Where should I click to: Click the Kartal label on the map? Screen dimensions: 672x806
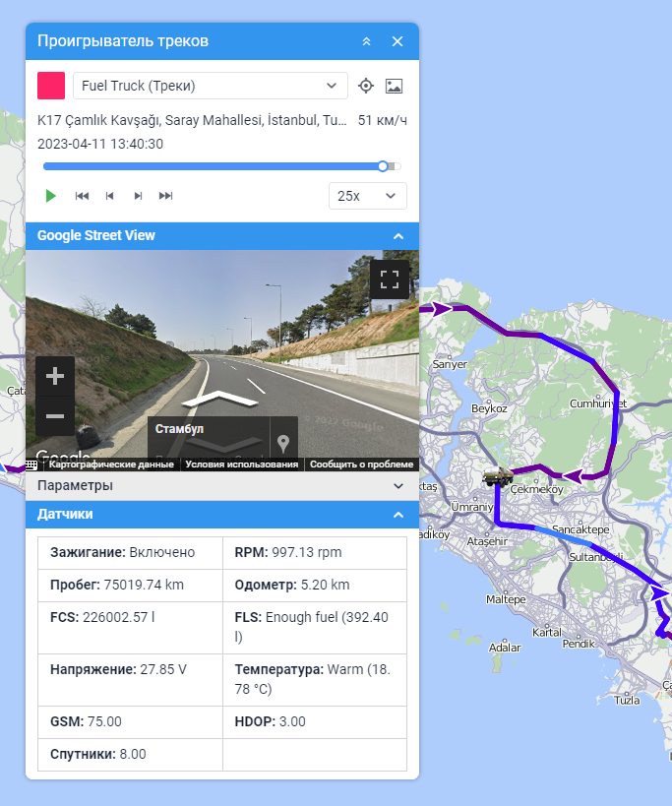point(547,632)
